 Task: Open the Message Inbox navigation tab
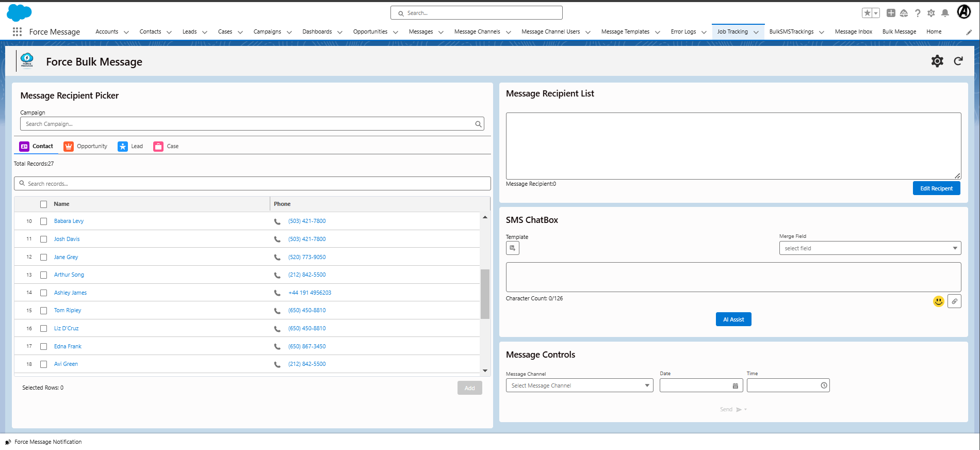point(853,31)
